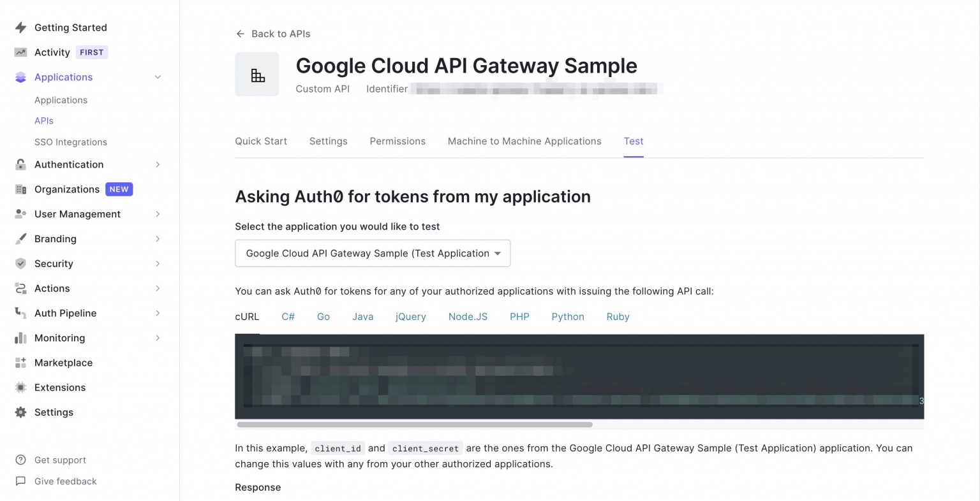
Task: Open the Give feedback option
Action: tap(66, 481)
